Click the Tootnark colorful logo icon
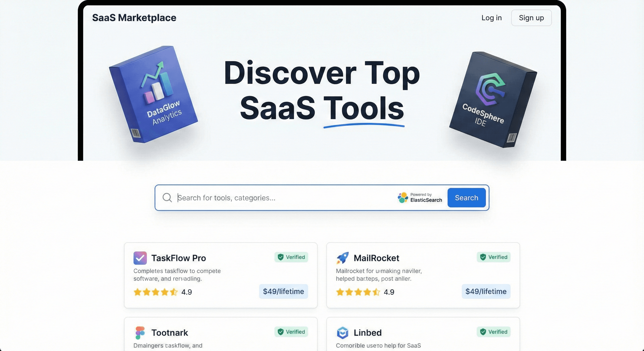 point(140,332)
